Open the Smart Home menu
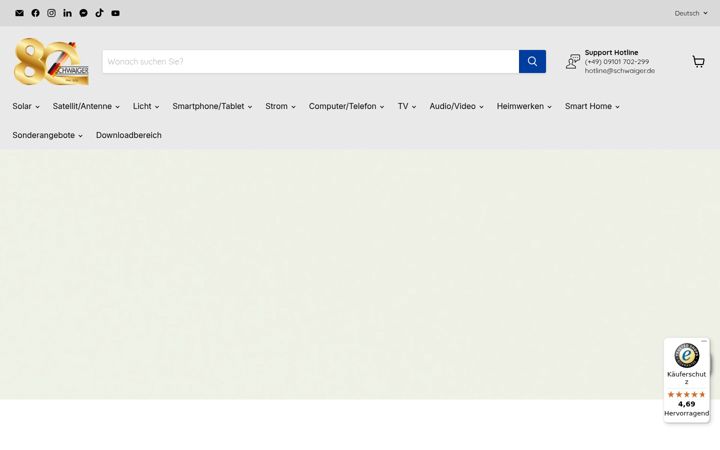The image size is (720, 450). [x=592, y=106]
